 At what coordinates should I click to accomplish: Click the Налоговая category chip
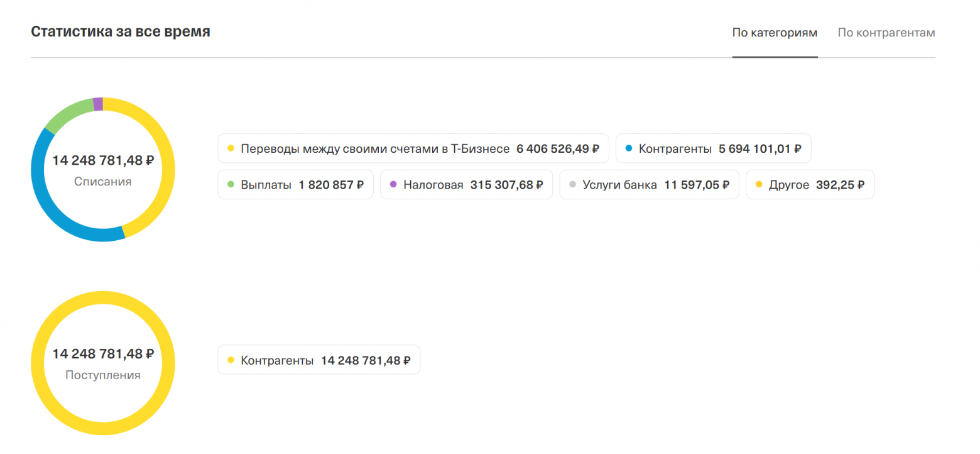[x=466, y=185]
